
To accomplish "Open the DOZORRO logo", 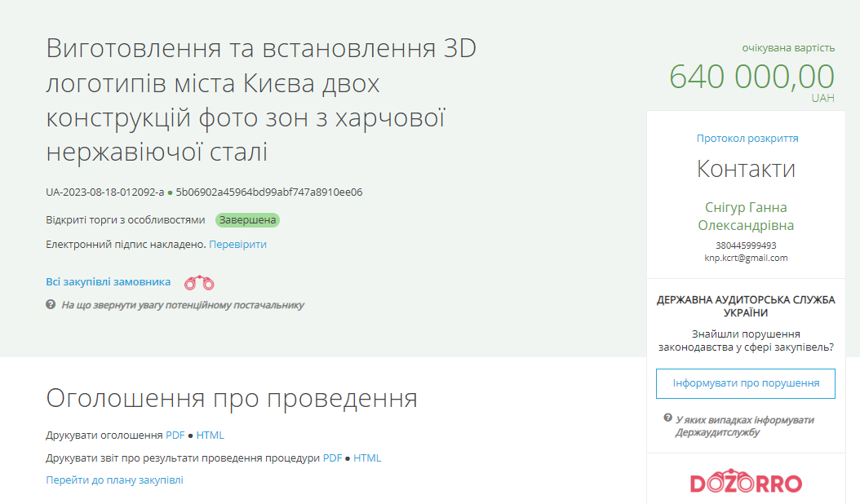I will 746,482.
